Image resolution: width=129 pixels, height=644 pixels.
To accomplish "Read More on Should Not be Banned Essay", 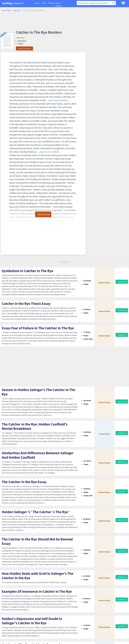I will click(x=121, y=551).
